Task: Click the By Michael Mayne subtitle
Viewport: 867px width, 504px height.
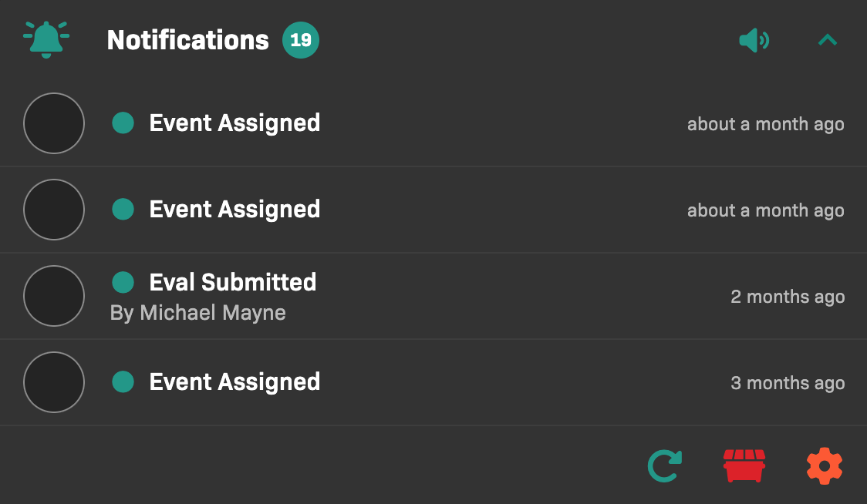Action: pos(198,313)
